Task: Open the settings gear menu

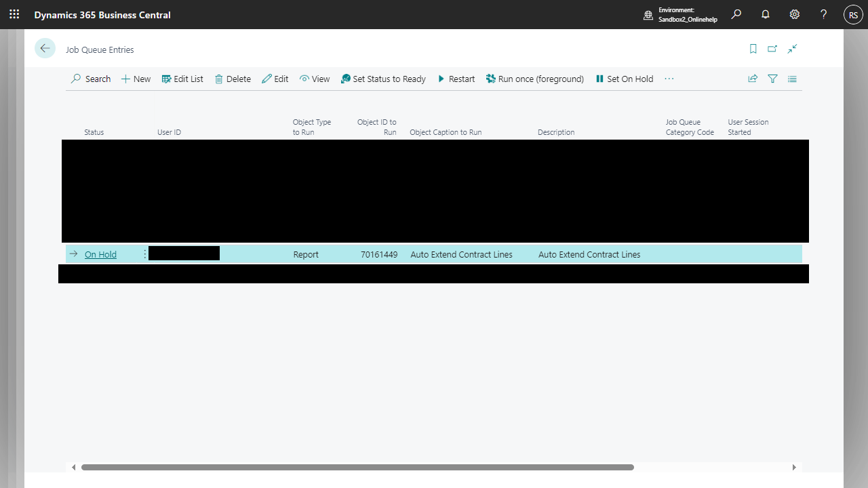Action: (x=795, y=14)
